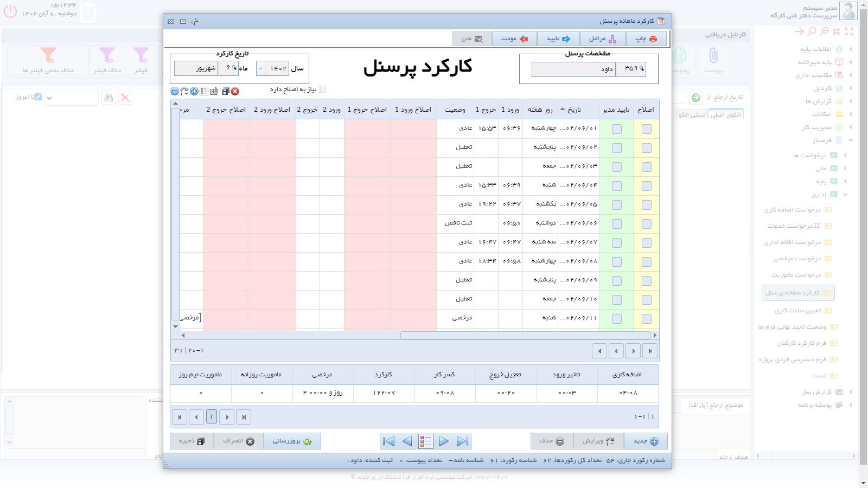The image size is (868, 488).
Task: Click the red arrow icon in sidebar header
Action: [x=799, y=31]
